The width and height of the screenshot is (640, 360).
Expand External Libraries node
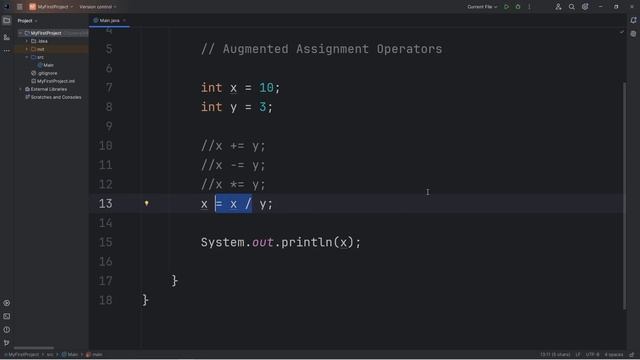(x=20, y=89)
